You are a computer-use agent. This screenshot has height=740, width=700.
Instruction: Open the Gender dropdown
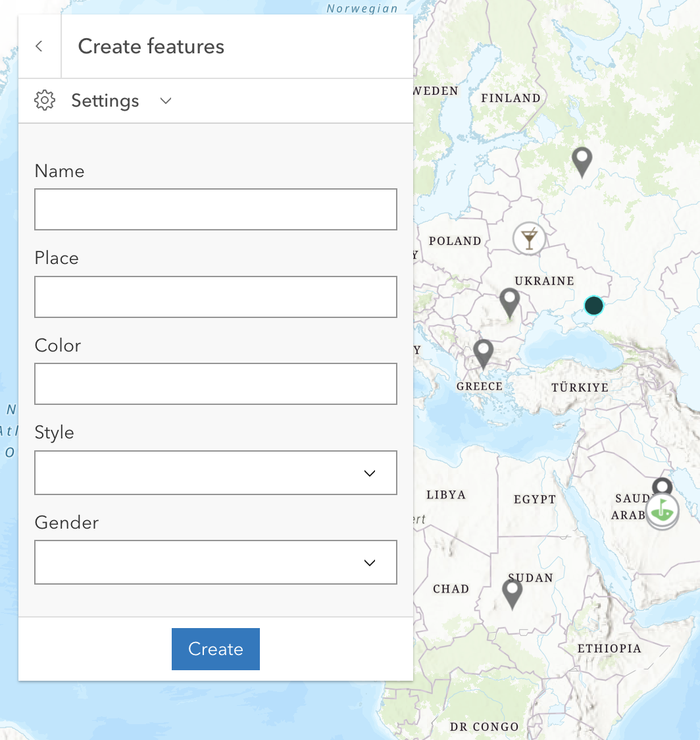click(x=216, y=562)
